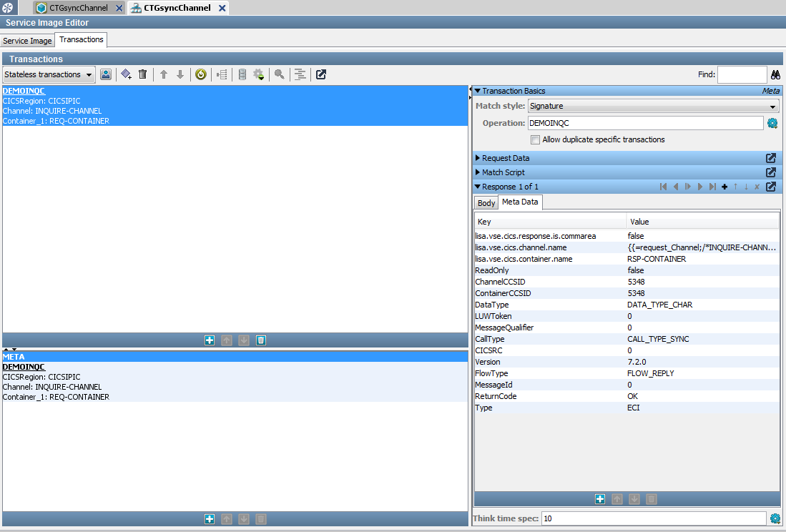
Task: Click the gear icon next to Think time spec
Action: pyautogui.click(x=775, y=518)
